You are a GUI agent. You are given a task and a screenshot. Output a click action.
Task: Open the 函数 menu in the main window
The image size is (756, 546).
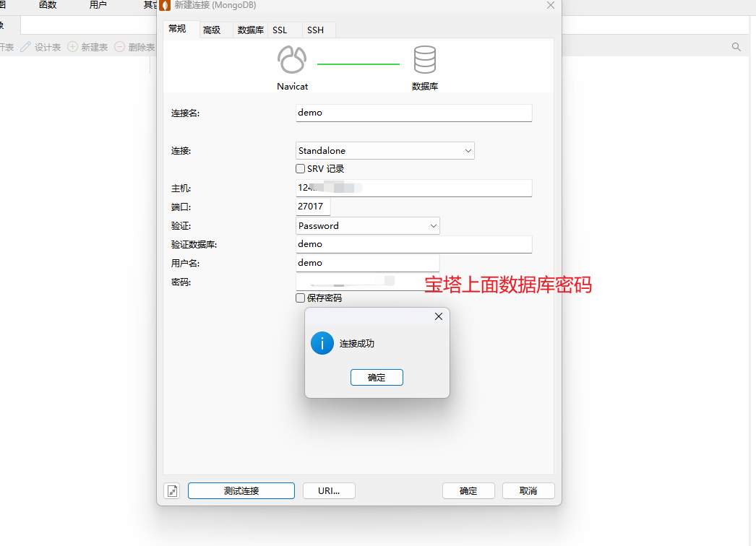click(48, 5)
